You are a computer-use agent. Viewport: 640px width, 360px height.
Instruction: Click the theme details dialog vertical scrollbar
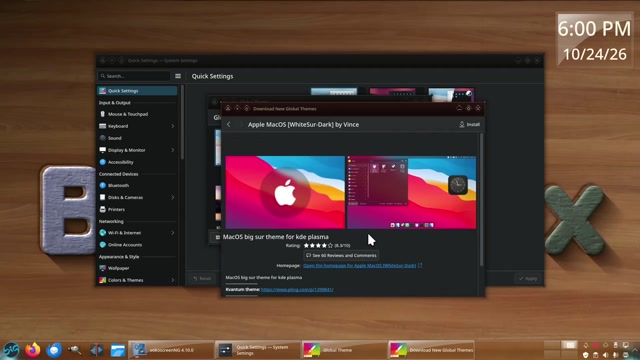pos(481,200)
